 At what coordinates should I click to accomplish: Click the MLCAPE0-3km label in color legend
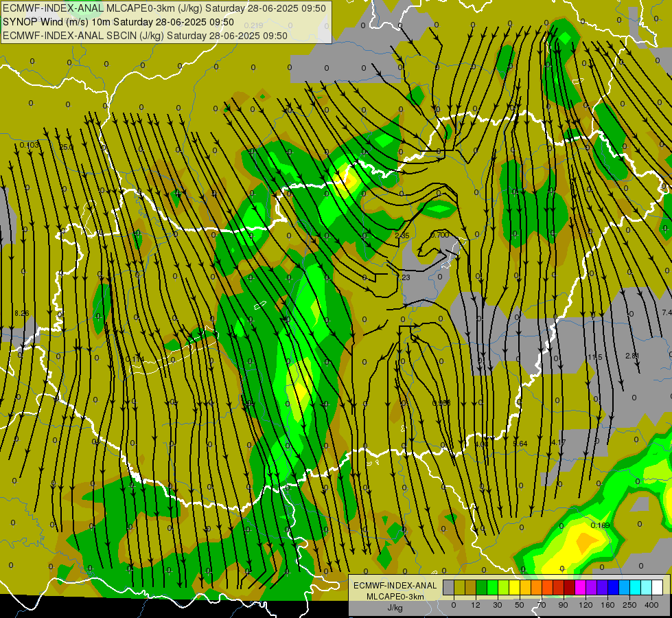(x=395, y=597)
